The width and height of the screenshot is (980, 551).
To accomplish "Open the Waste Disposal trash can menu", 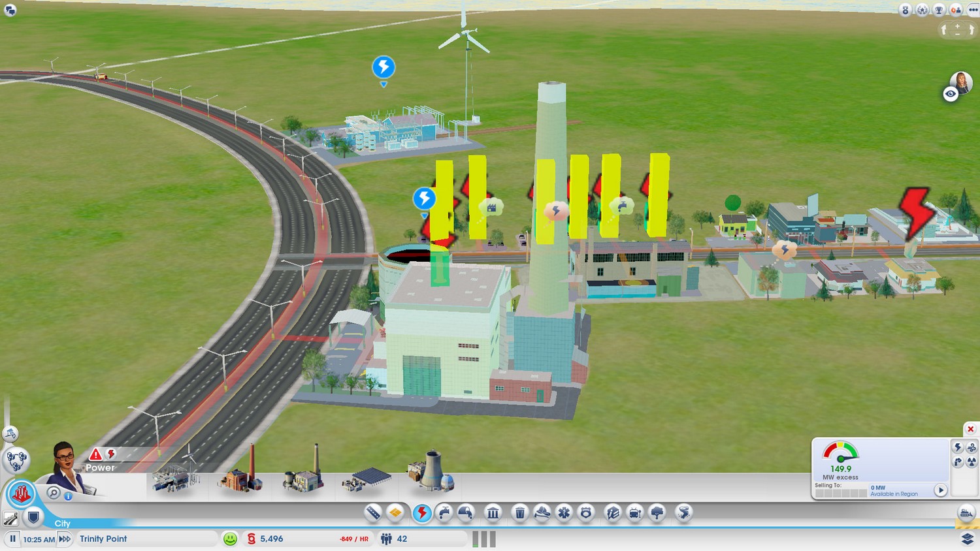I will [520, 513].
